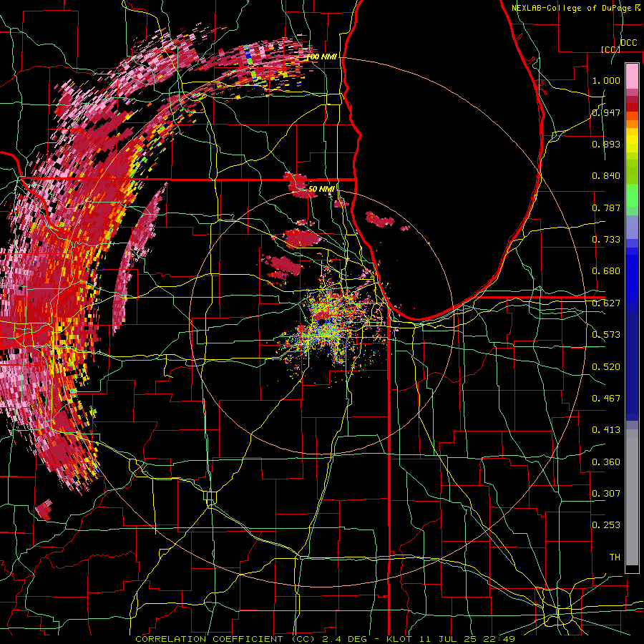The width and height of the screenshot is (644, 644).
Task: Click the 1.000 color scale label
Action: tap(606, 80)
